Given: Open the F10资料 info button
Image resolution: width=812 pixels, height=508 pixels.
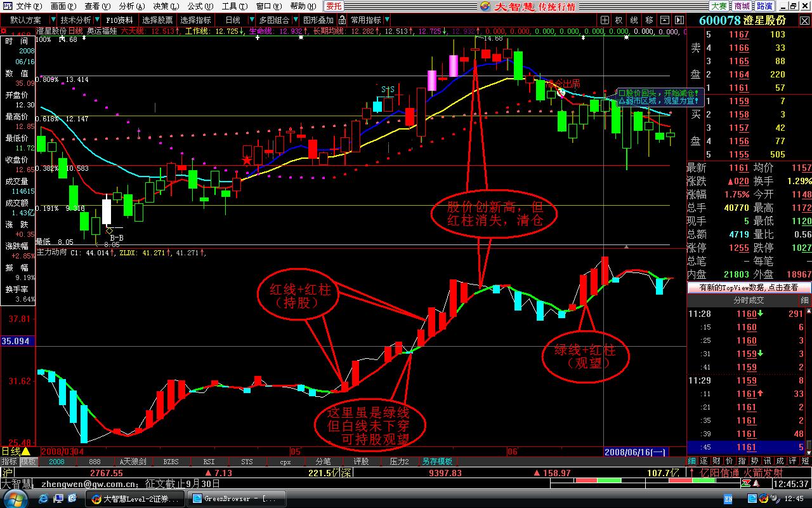Looking at the screenshot, I should tap(119, 20).
